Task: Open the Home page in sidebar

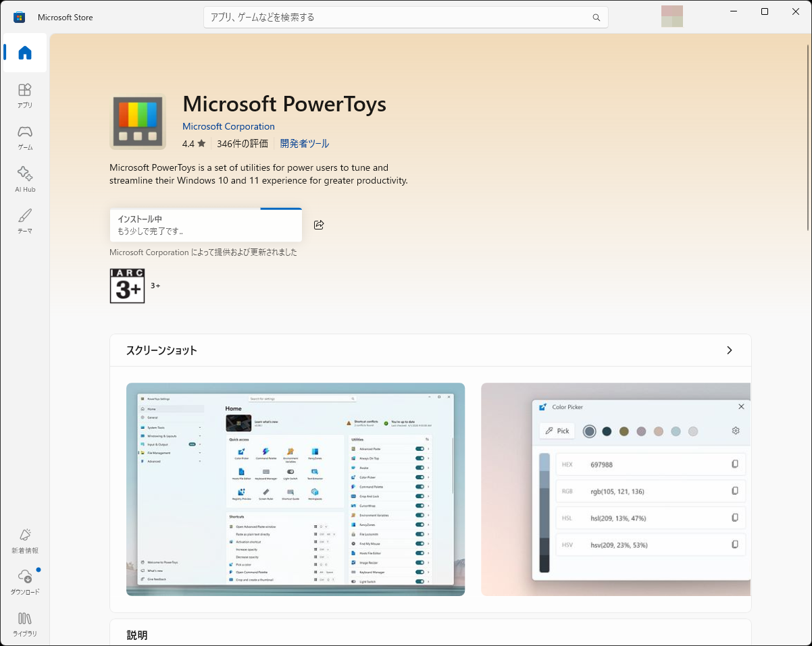Action: pyautogui.click(x=25, y=53)
